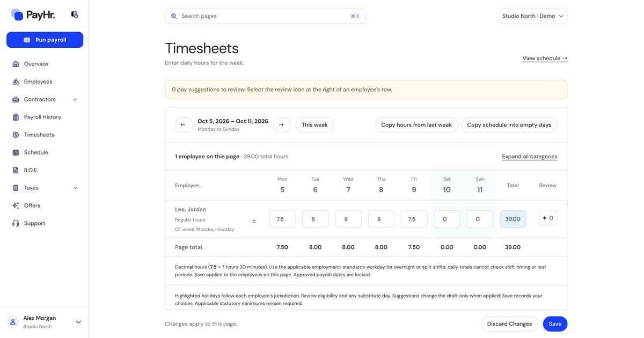Viewport: 644px width, 338px height.
Task: Follow the View schedule link
Action: 545,58
